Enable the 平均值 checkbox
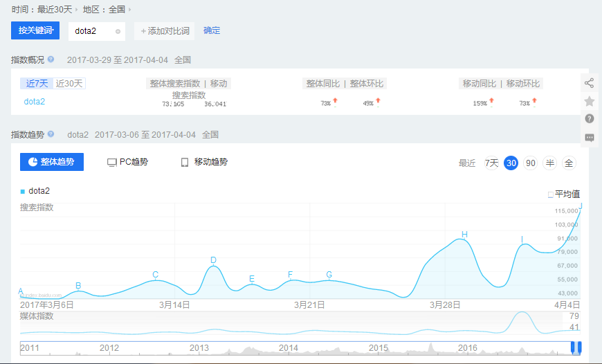Image resolution: width=602 pixels, height=364 pixels. 550,194
